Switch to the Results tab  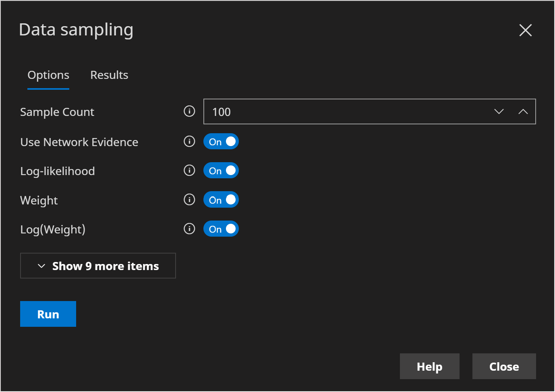pos(109,75)
